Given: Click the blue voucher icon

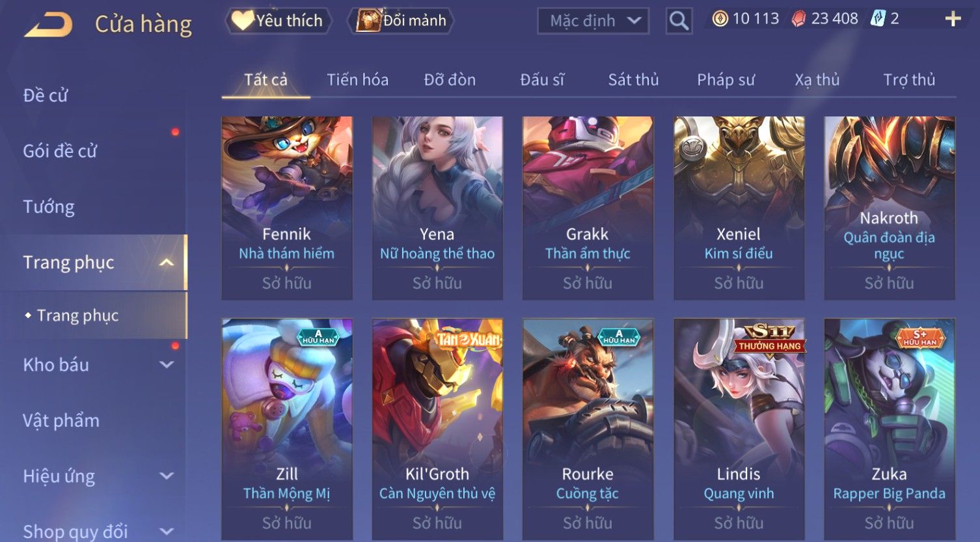Looking at the screenshot, I should click(x=878, y=19).
